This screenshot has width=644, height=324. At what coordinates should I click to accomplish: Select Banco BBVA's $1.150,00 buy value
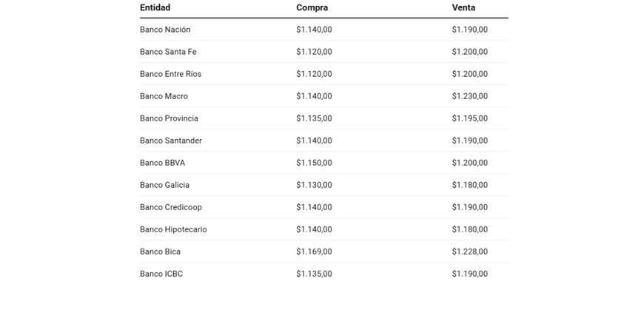[314, 163]
